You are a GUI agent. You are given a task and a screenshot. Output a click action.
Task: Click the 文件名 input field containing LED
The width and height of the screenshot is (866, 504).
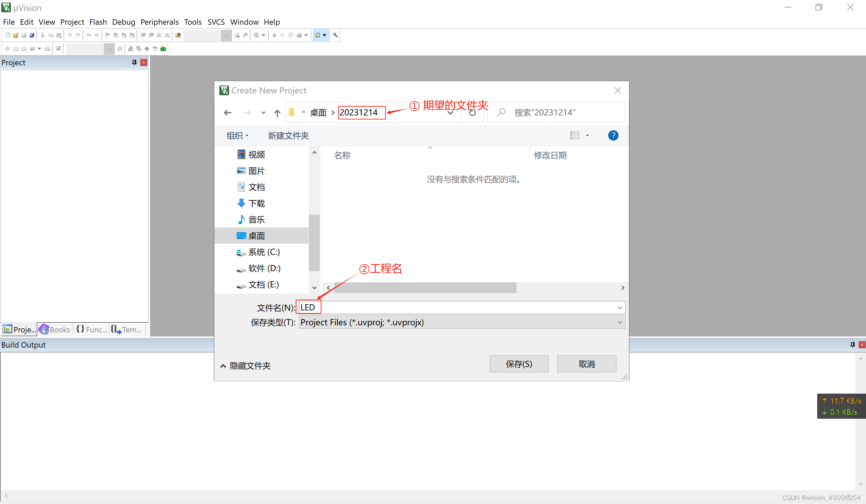pos(462,307)
